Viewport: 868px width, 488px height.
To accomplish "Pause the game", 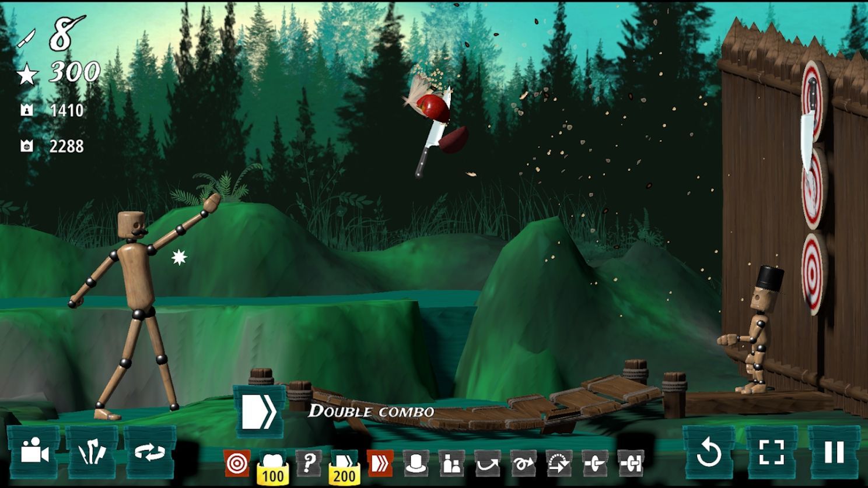I will click(834, 452).
